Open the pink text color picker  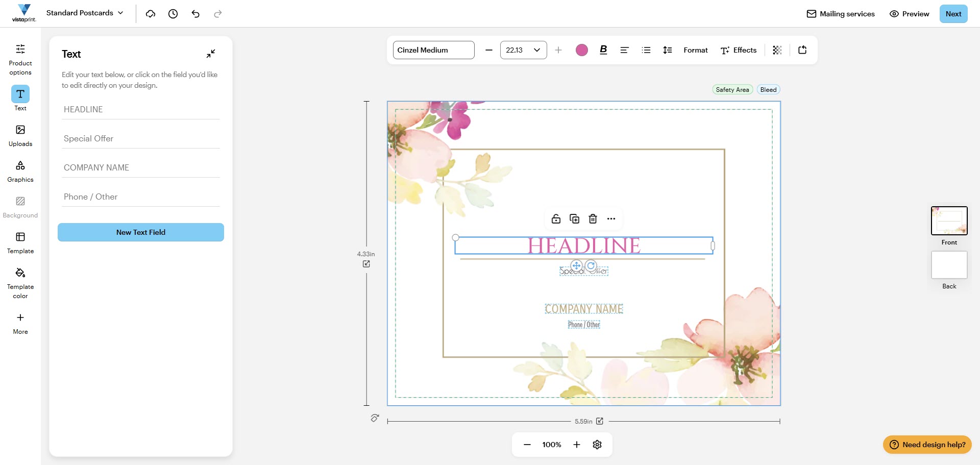pos(581,50)
